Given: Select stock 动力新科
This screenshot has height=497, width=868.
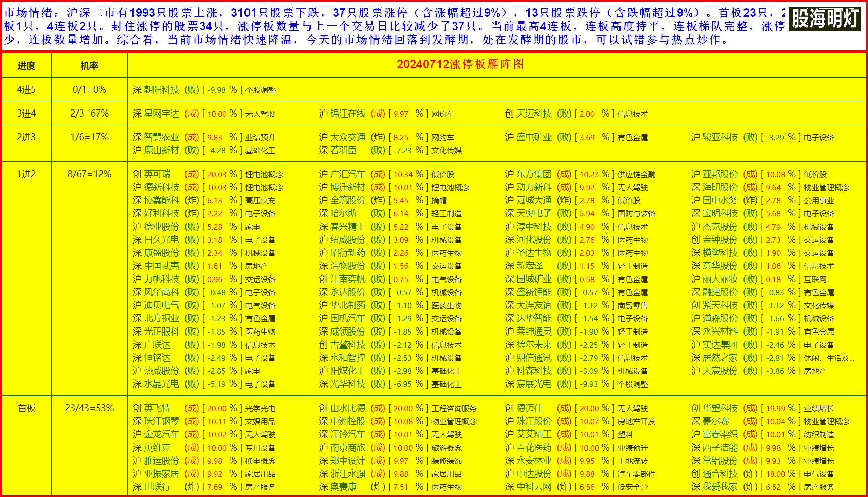Looking at the screenshot, I should (x=534, y=187).
